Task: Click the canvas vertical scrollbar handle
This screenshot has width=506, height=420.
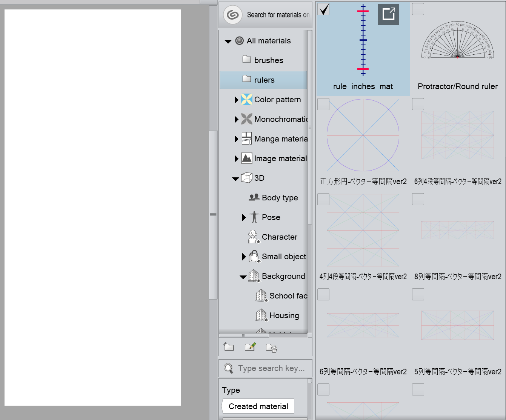Action: pos(213,215)
